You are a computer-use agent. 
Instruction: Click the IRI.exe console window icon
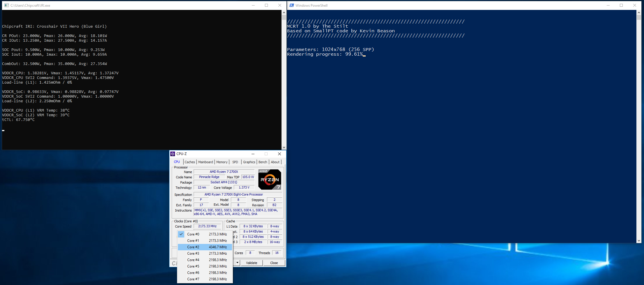[6, 5]
